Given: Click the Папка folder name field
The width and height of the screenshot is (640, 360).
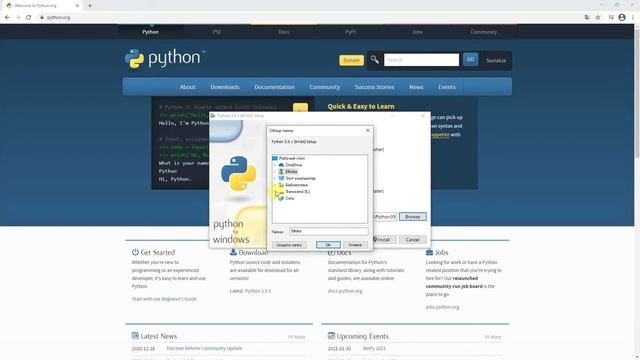Looking at the screenshot, I should pos(329,231).
